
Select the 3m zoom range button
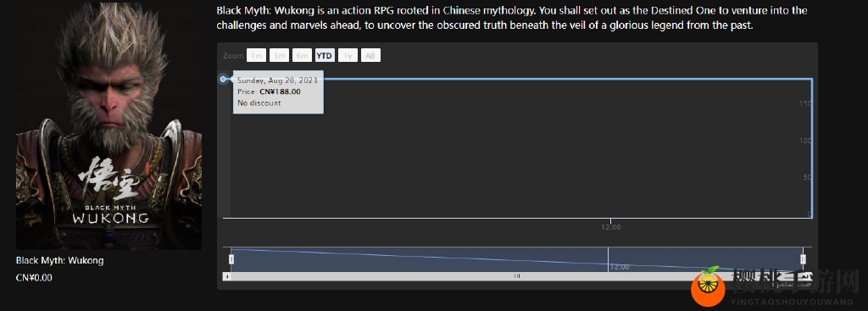[279, 55]
